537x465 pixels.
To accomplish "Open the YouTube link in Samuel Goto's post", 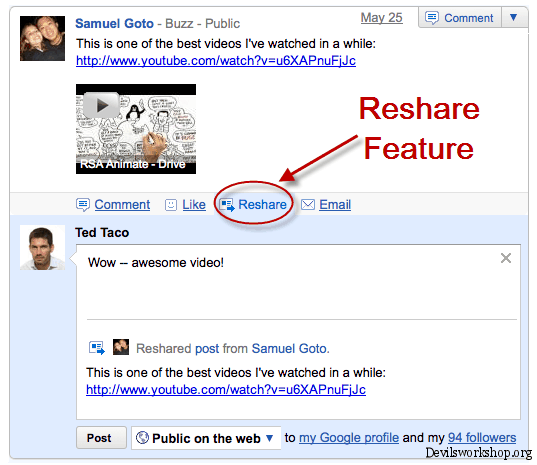I will click(x=216, y=61).
